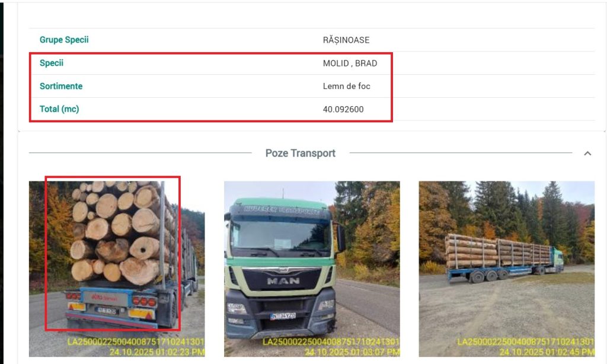Open the rear log-load trailer photo
This screenshot has width=607, height=364.
(x=117, y=269)
